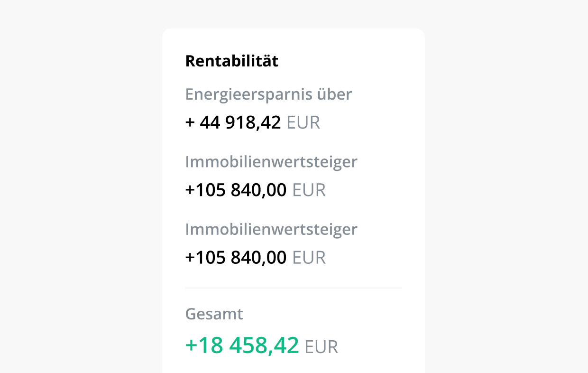Image resolution: width=588 pixels, height=373 pixels.
Task: Click the divider line above Gesamt
Action: (x=294, y=288)
